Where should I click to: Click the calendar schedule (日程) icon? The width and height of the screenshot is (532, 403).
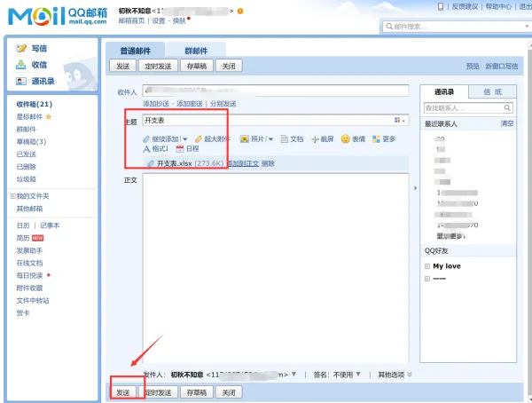pos(180,149)
